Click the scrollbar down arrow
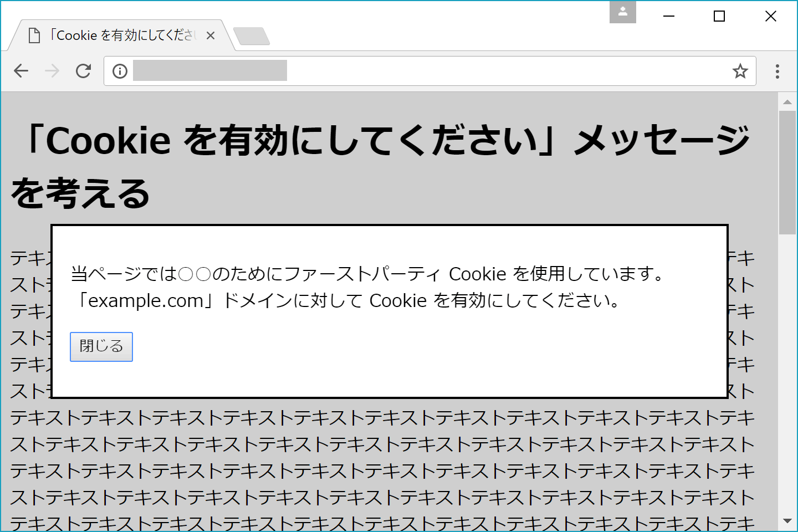 [x=787, y=521]
